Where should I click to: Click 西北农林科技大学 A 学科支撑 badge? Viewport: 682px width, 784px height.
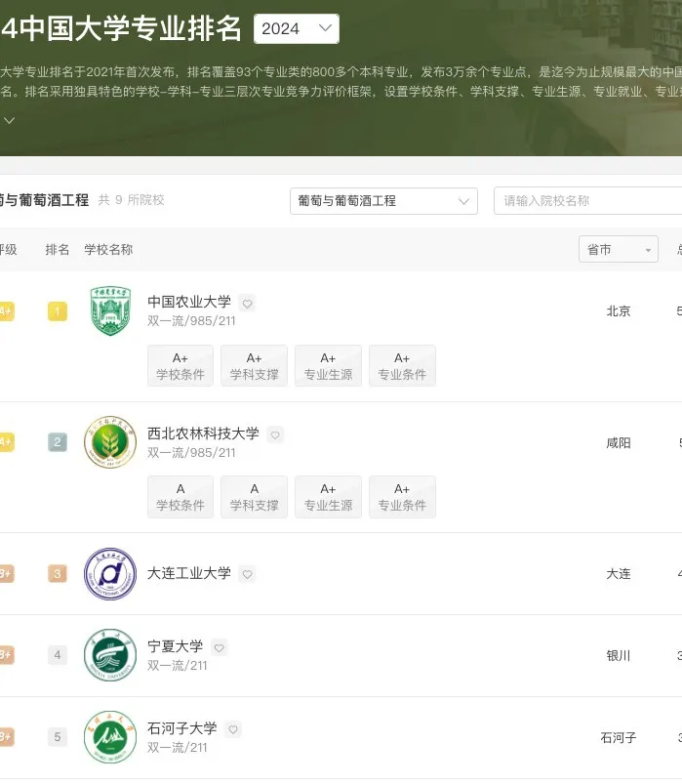click(255, 497)
